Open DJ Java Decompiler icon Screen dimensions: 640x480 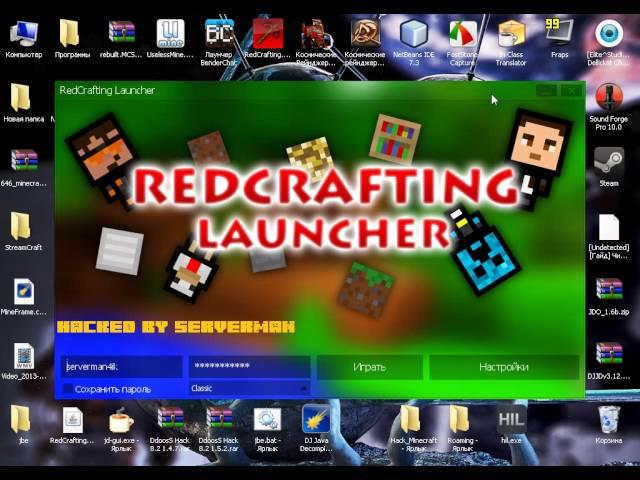[316, 419]
